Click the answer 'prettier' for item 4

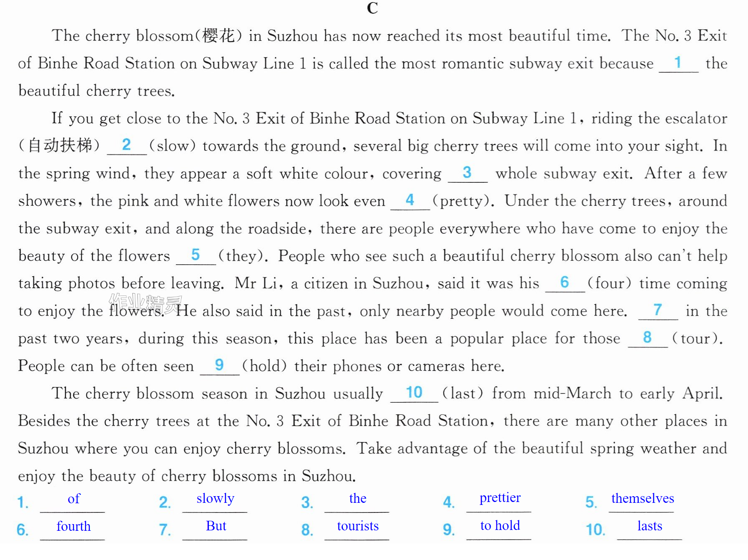tap(500, 498)
